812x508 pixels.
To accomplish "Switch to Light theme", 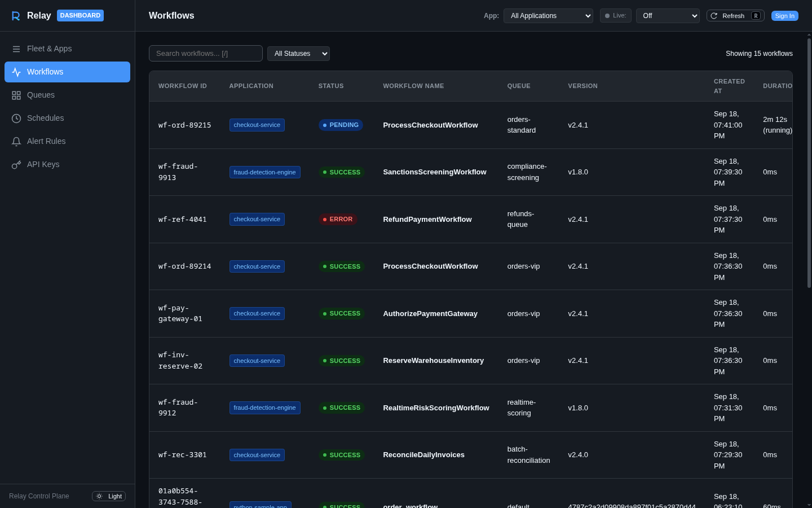I will coord(109,496).
